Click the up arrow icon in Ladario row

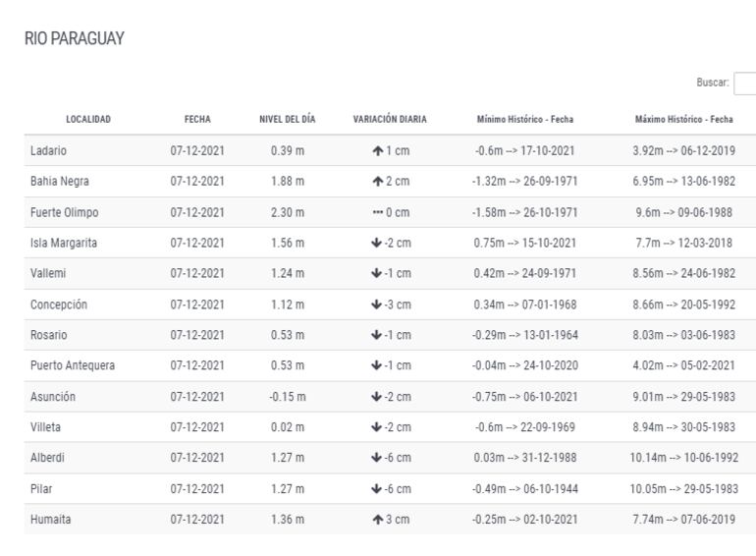[x=377, y=149]
